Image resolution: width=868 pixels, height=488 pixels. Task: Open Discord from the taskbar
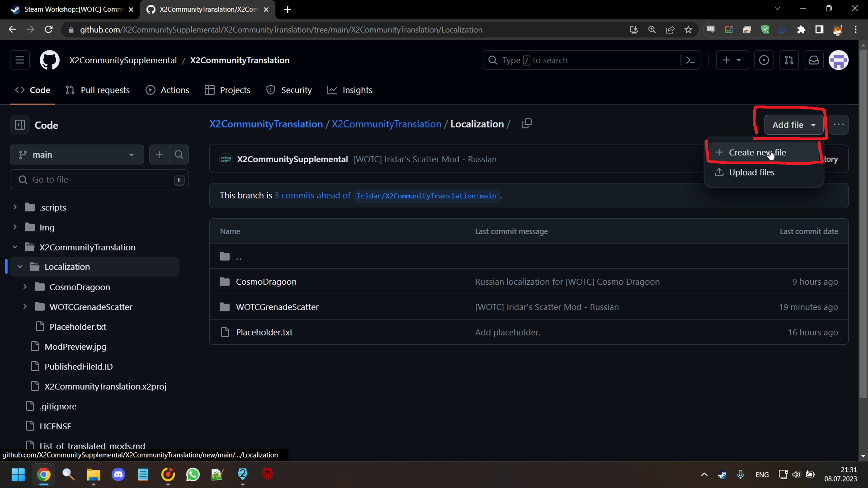point(118,474)
